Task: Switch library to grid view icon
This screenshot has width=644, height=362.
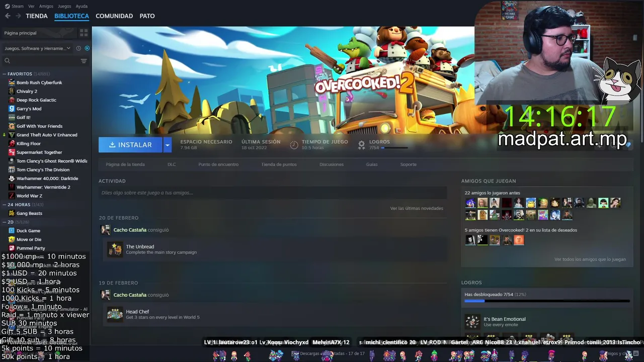Action: click(84, 33)
